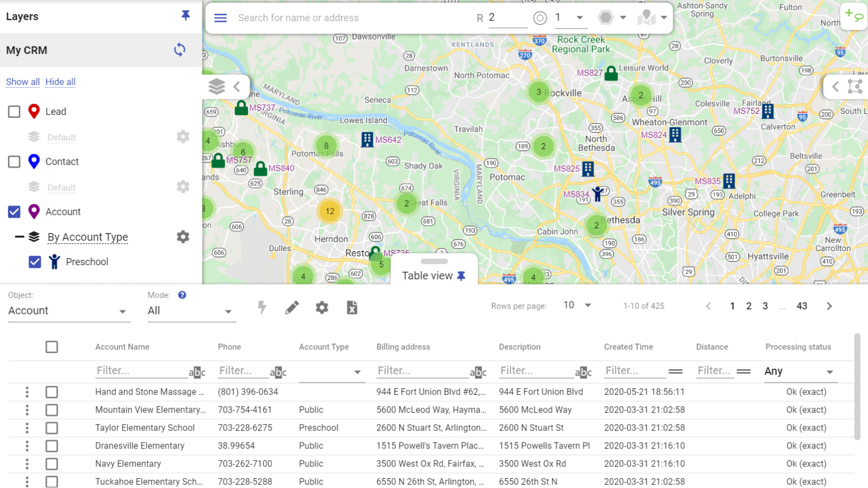This screenshot has height=488, width=868.
Task: Refresh the My CRM layers
Action: click(x=181, y=50)
